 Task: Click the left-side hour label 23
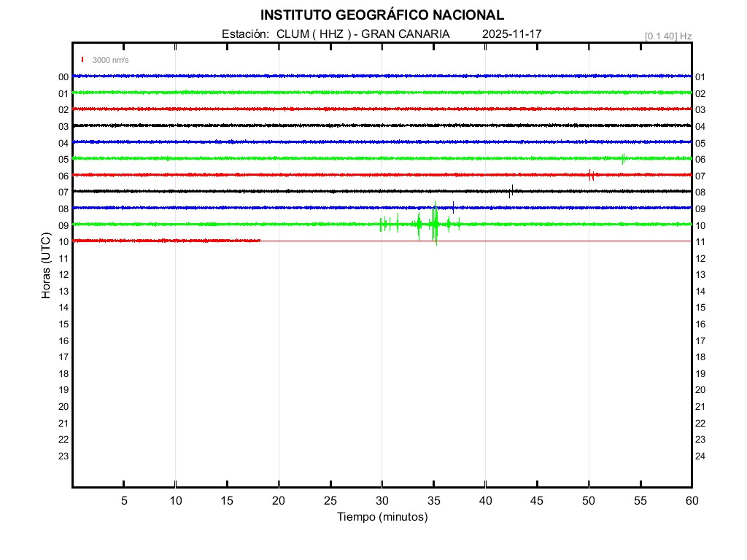pos(63,456)
